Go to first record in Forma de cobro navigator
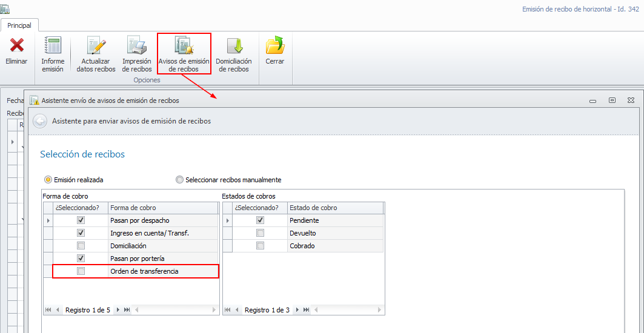The width and height of the screenshot is (644, 333). (x=48, y=309)
